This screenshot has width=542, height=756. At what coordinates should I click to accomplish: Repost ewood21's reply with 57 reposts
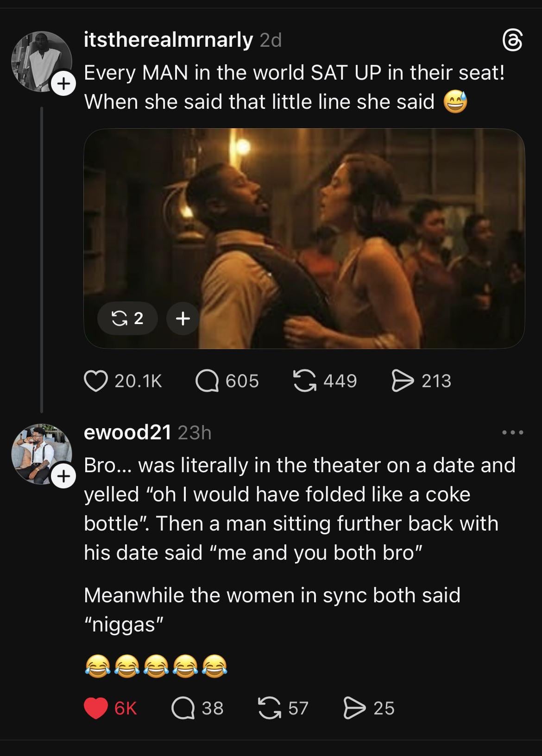click(x=269, y=708)
